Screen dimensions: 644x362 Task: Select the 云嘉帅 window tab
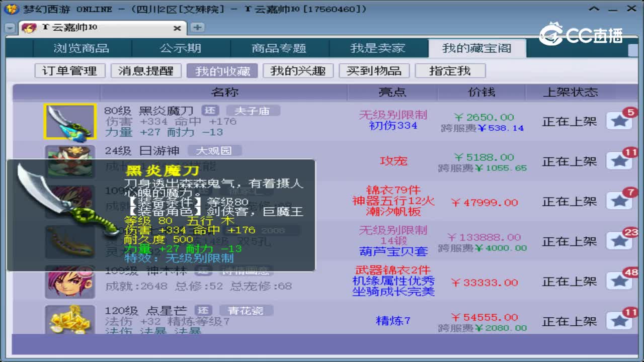tap(103, 28)
